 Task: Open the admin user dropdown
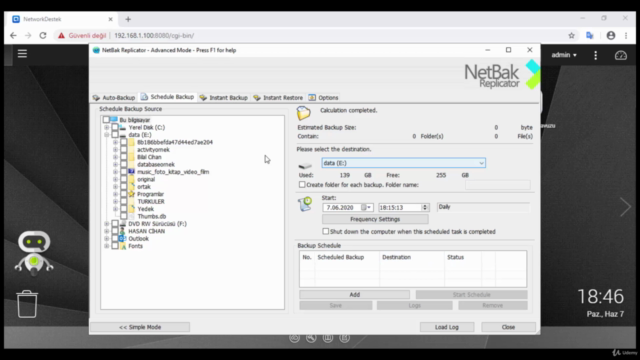[x=564, y=55]
